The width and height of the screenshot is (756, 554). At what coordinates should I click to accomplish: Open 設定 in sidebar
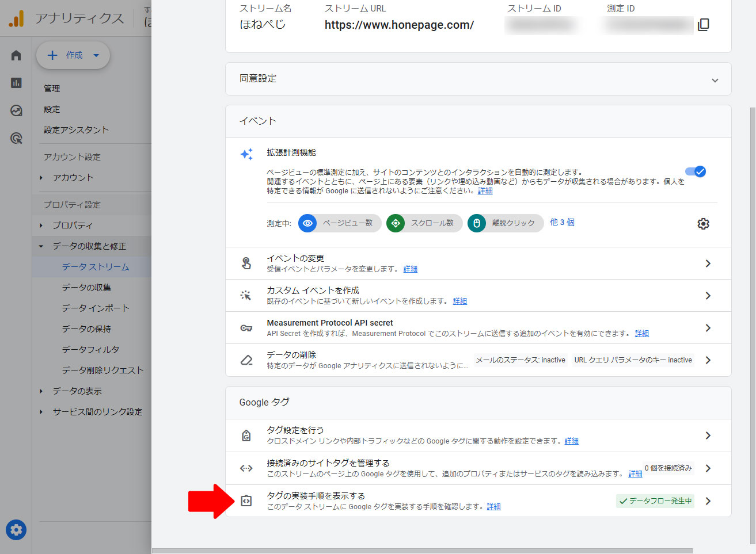pyautogui.click(x=52, y=109)
